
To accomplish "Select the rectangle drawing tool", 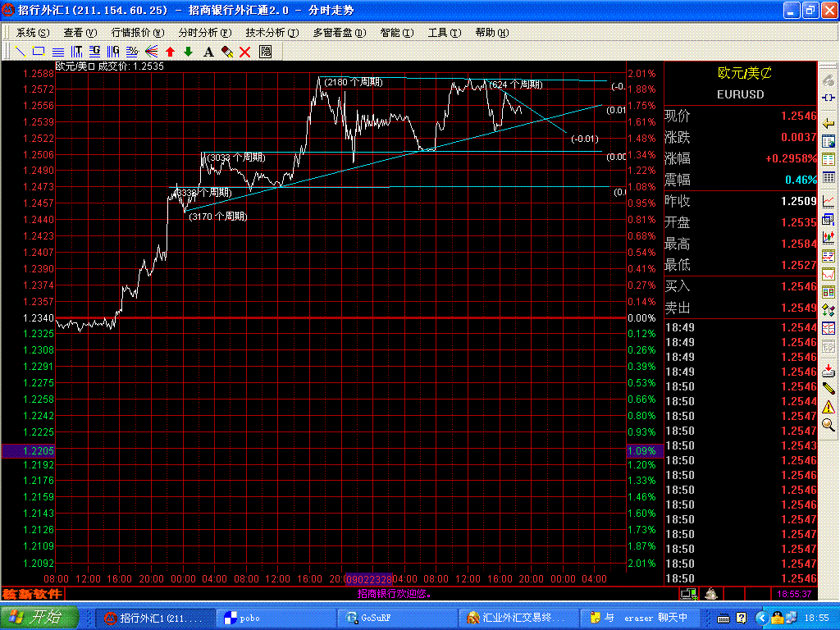I will [x=39, y=52].
